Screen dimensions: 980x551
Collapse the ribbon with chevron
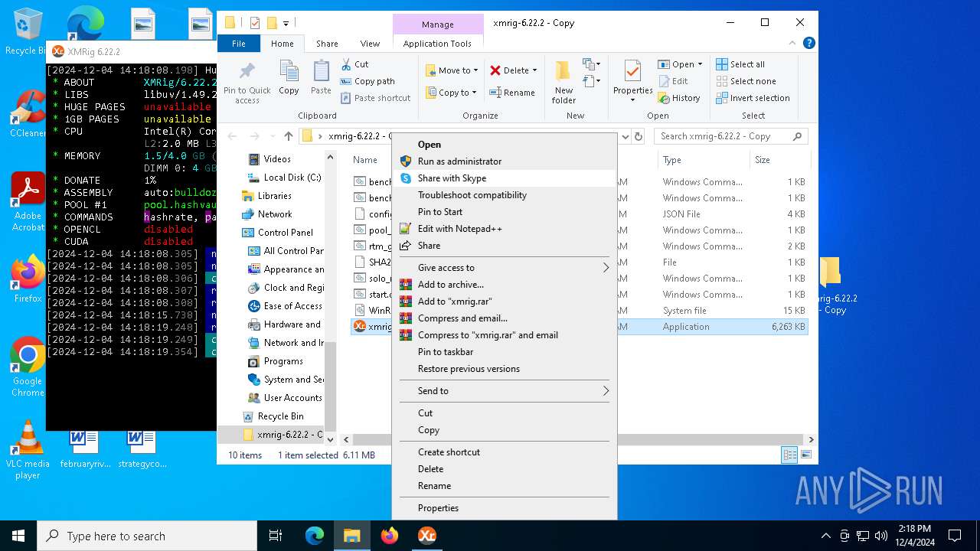click(793, 44)
